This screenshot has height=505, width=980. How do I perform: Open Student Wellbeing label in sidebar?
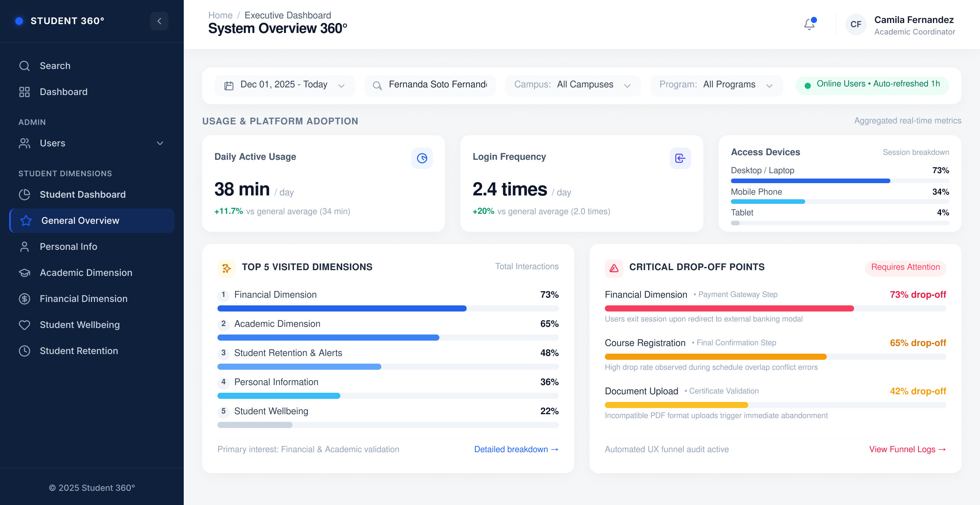80,325
